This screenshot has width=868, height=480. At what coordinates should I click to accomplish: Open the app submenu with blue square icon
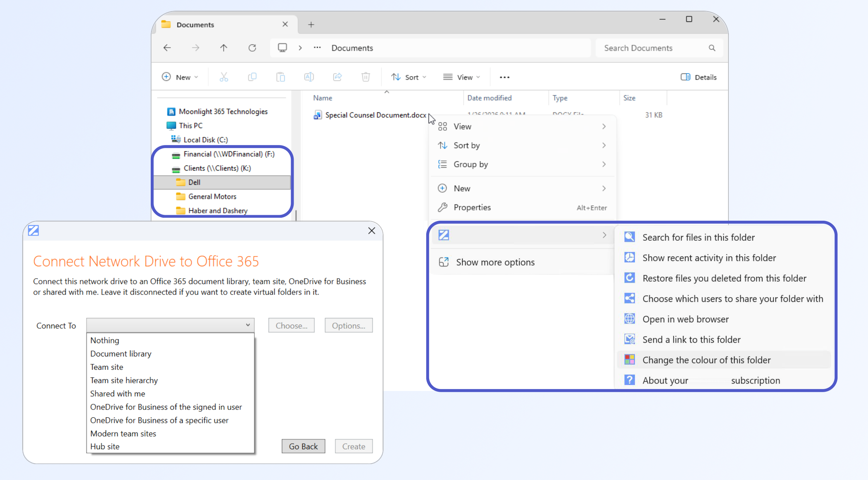(x=523, y=235)
